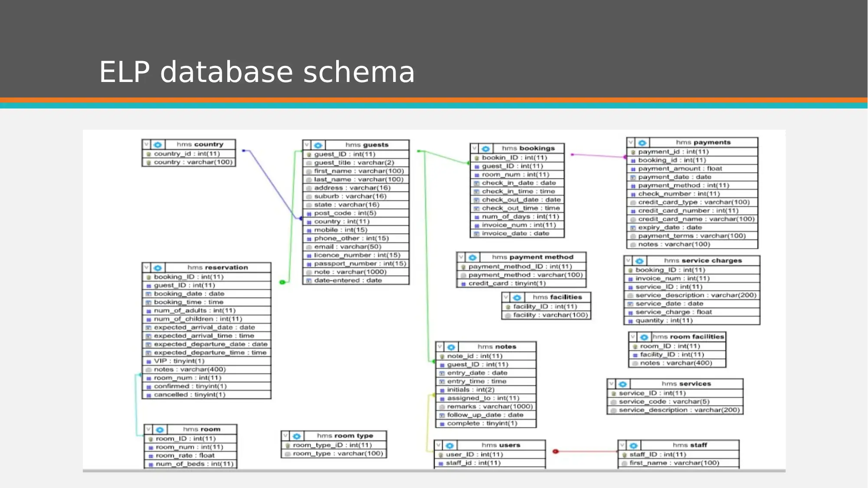The image size is (868, 488).
Task: Toggle v arrow on hms service charges table
Action: pos(629,261)
